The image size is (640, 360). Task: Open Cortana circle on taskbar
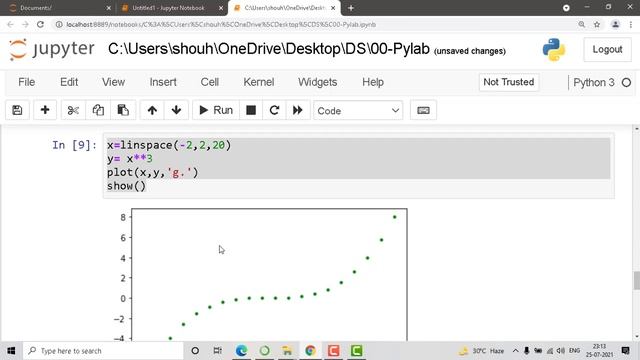(195, 351)
